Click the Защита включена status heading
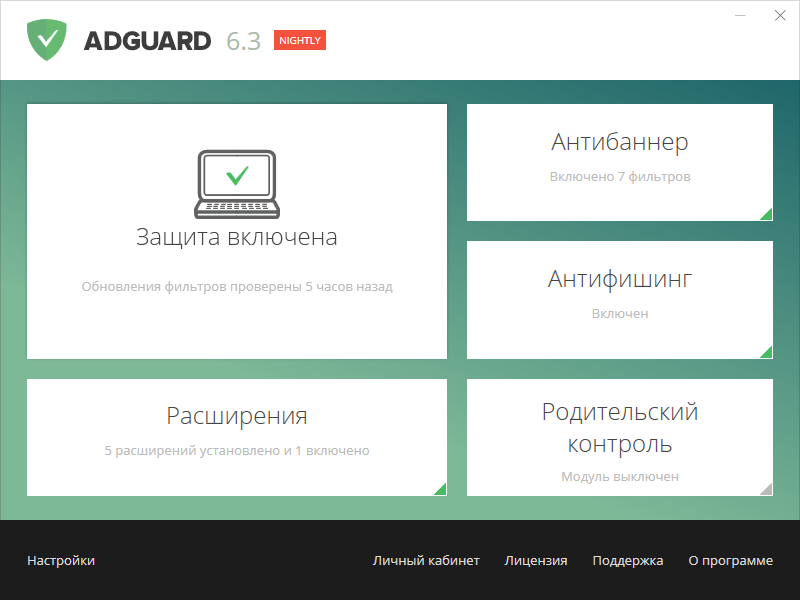This screenshot has width=800, height=600. tap(236, 237)
